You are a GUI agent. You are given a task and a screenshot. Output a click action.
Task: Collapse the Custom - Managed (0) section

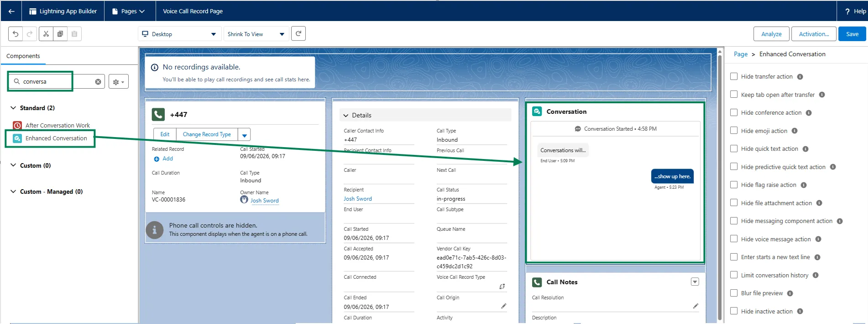pyautogui.click(x=13, y=191)
